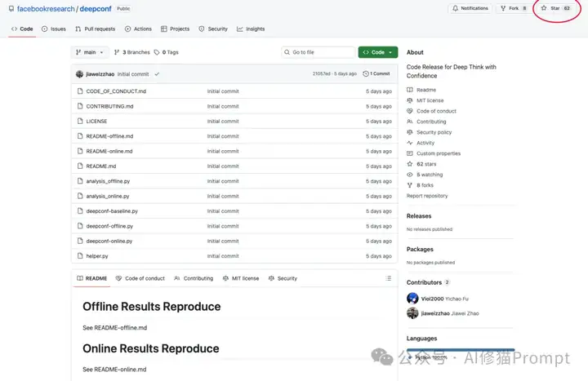588x381 pixels.
Task: Open Contributing link in About sidebar
Action: 431,122
